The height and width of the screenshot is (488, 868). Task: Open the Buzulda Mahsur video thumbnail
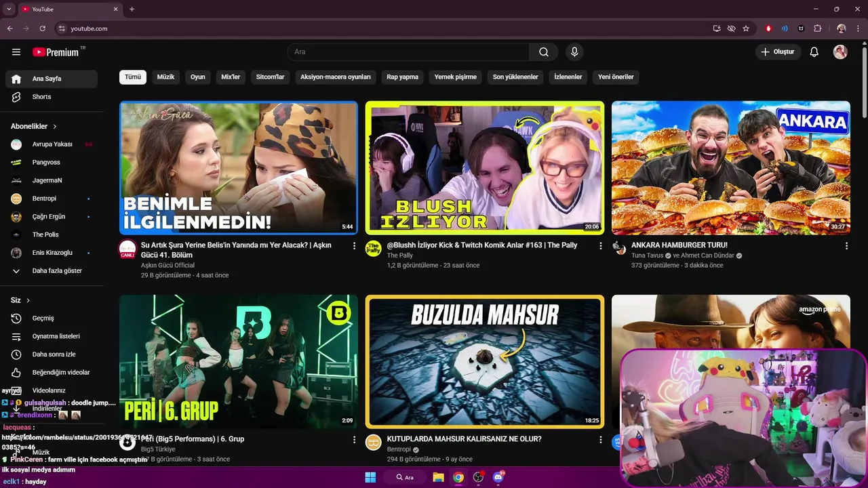[x=485, y=361]
